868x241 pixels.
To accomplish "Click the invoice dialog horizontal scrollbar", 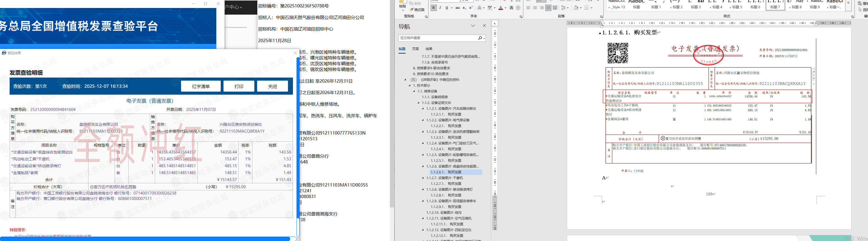I will [145, 239].
